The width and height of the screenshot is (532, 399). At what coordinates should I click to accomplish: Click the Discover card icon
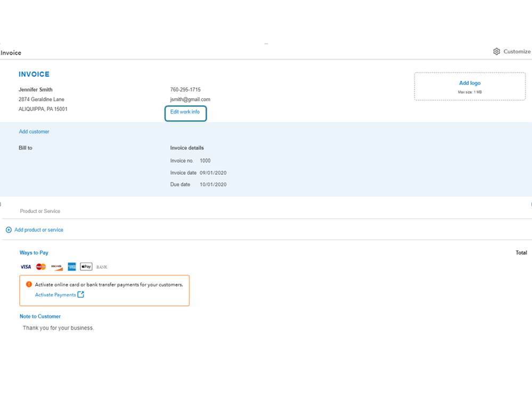(x=56, y=267)
